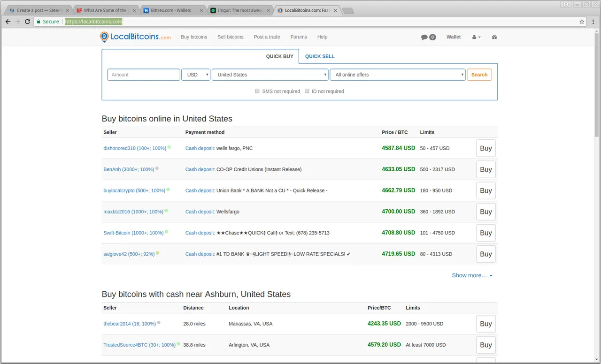Switch to Bittrex.com Wallets browser tab
This screenshot has width=601, height=364.
point(172,10)
